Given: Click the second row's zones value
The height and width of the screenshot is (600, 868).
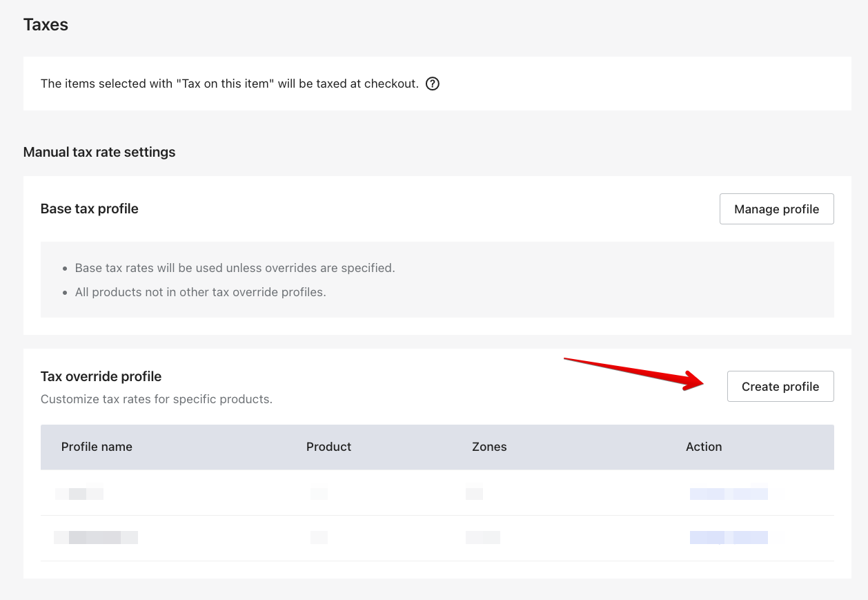Looking at the screenshot, I should 482,537.
